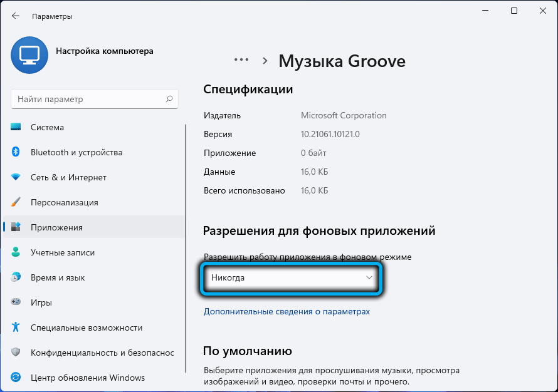Screen dimensions: 558x392
Task: Open Конфиденциальность и безопасность section
Action: (94, 353)
